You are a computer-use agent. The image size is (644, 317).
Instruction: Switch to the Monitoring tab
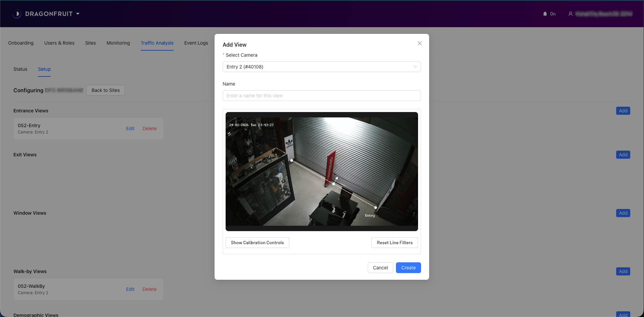click(118, 43)
